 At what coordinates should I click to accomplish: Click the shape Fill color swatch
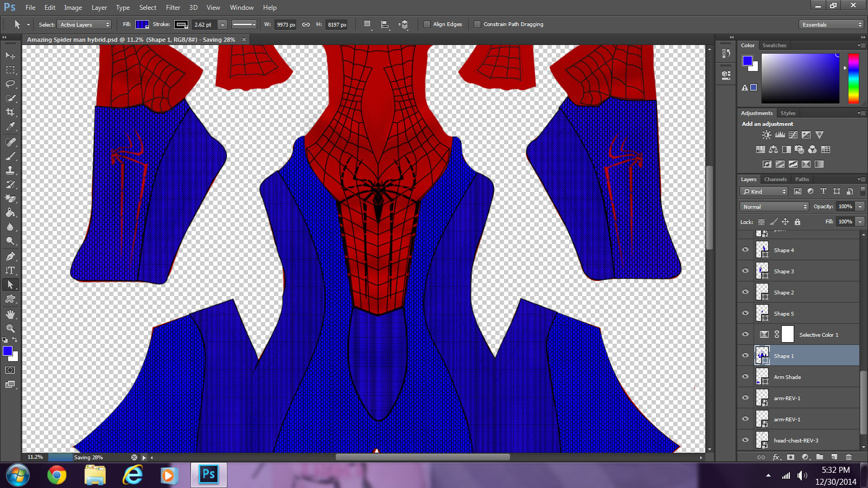click(x=142, y=24)
